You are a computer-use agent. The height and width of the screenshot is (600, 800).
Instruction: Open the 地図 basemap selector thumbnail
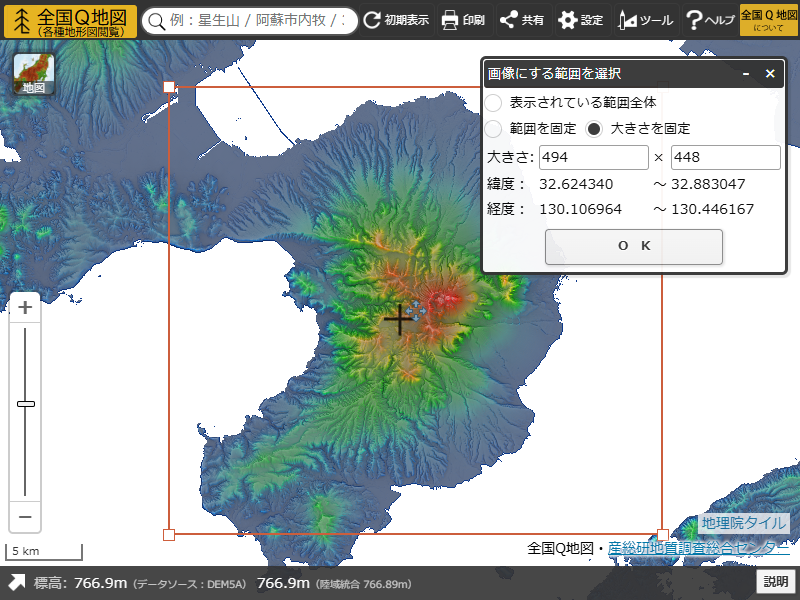point(34,74)
